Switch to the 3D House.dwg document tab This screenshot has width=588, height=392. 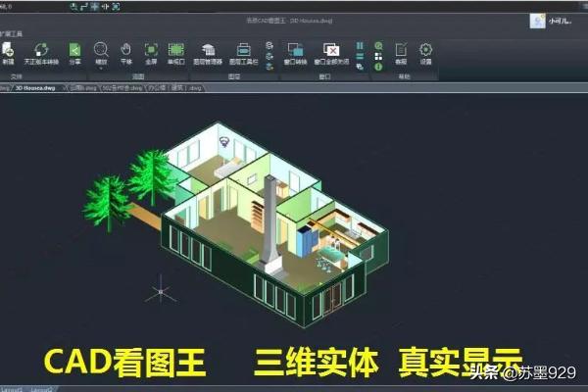[35, 88]
